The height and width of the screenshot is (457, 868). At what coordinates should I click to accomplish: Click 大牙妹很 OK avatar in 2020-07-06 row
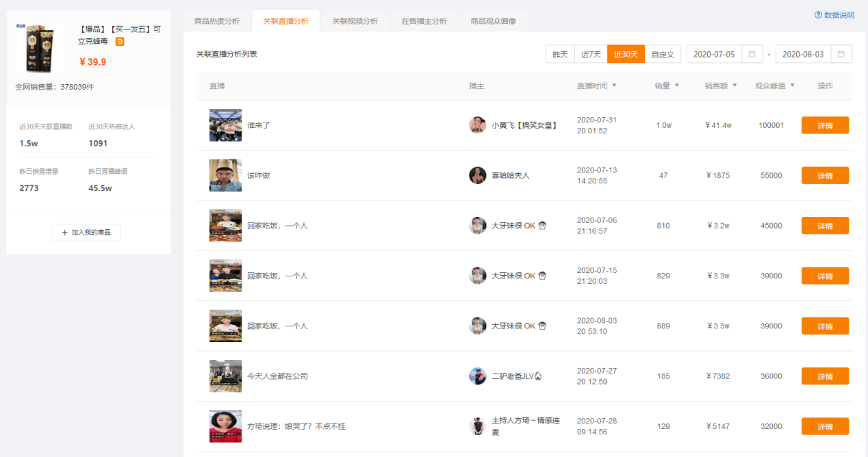[x=478, y=226]
